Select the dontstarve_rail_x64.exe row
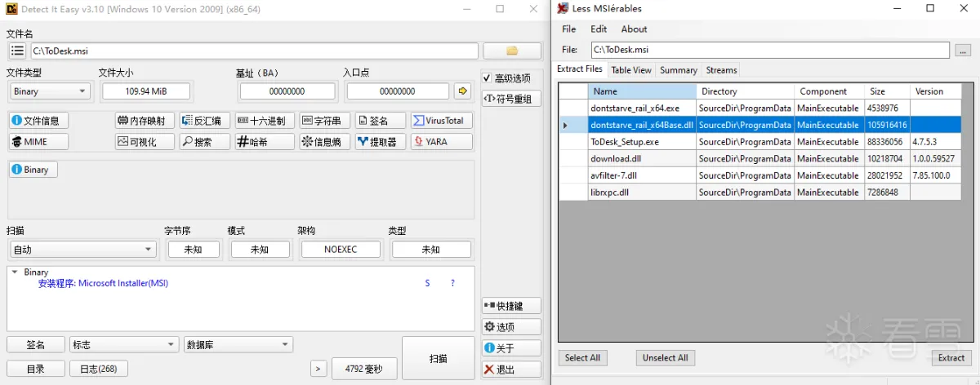Image resolution: width=980 pixels, height=385 pixels. pyautogui.click(x=759, y=108)
